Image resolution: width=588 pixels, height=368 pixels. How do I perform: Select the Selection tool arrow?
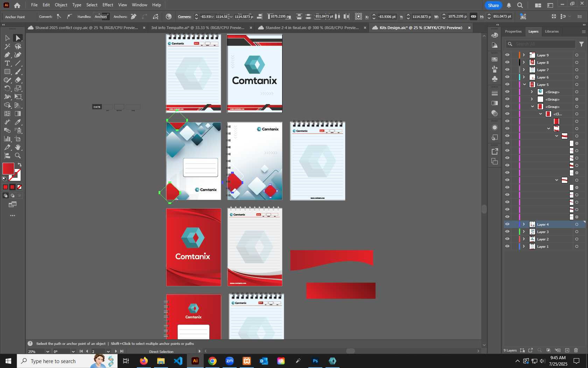coord(7,38)
